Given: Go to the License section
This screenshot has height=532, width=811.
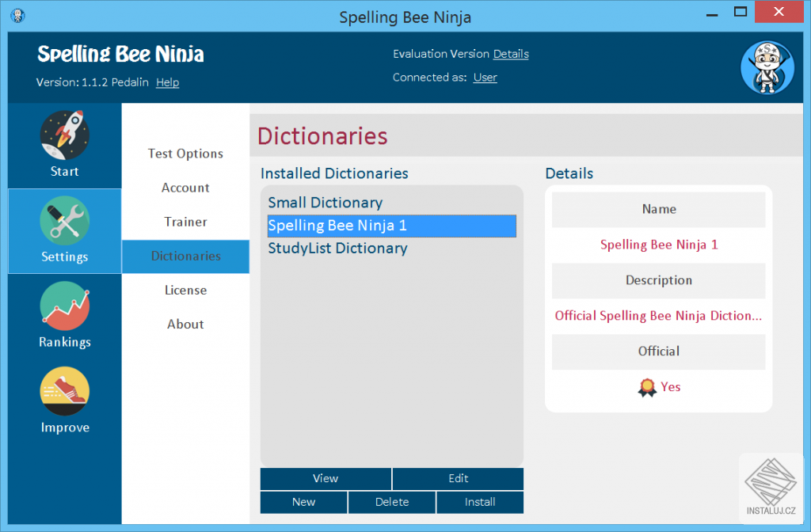Looking at the screenshot, I should click(185, 291).
